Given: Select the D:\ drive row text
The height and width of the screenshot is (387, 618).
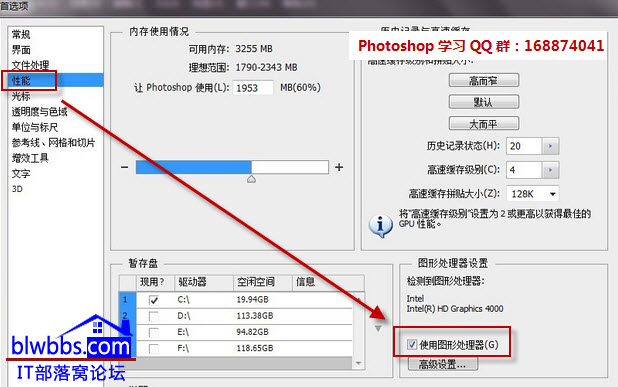Looking at the screenshot, I should pos(184,316).
